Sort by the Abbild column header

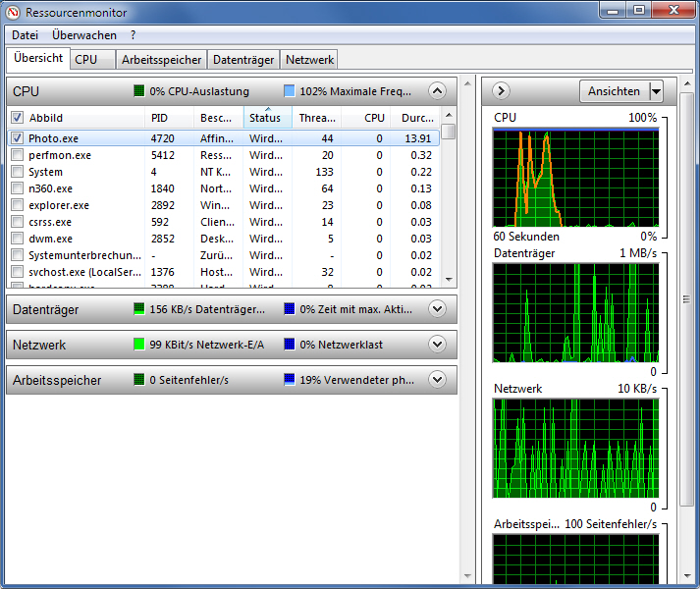pyautogui.click(x=84, y=118)
